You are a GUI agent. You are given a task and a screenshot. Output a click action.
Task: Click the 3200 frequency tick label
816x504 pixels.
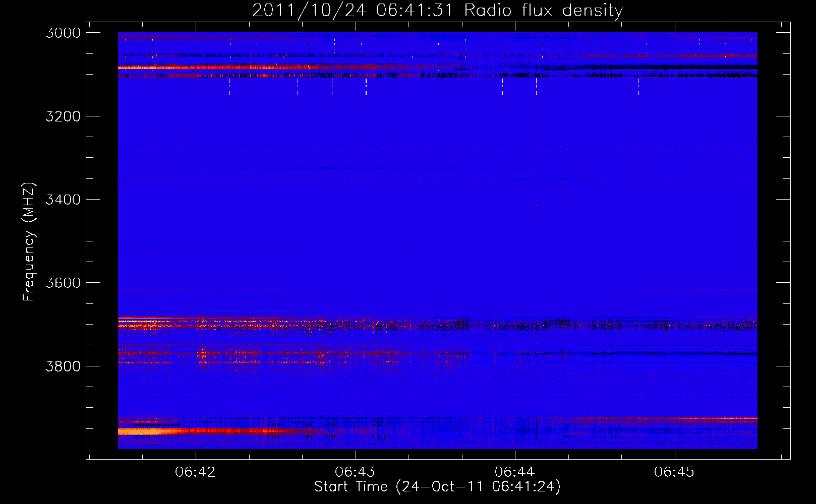(63, 116)
